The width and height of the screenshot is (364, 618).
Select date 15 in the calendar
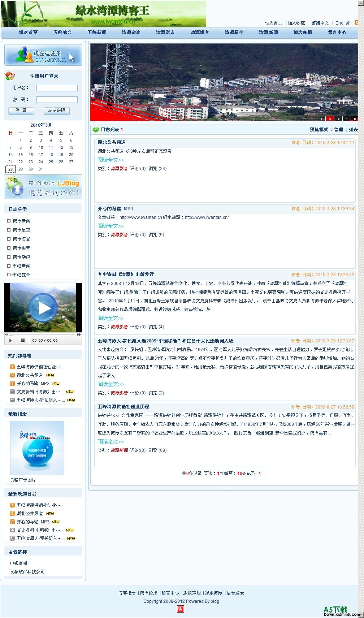pos(21,155)
